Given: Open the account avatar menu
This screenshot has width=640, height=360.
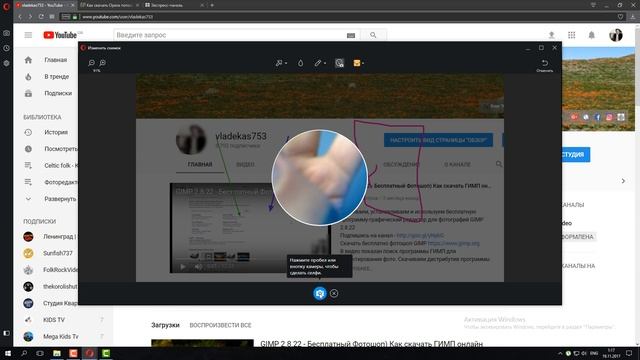Looking at the screenshot, I should click(616, 35).
